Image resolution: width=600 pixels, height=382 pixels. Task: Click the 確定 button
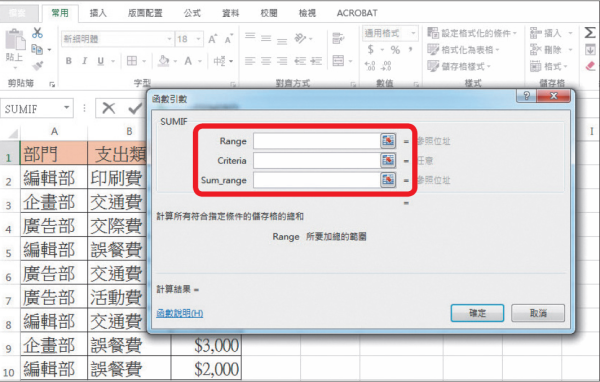click(477, 313)
